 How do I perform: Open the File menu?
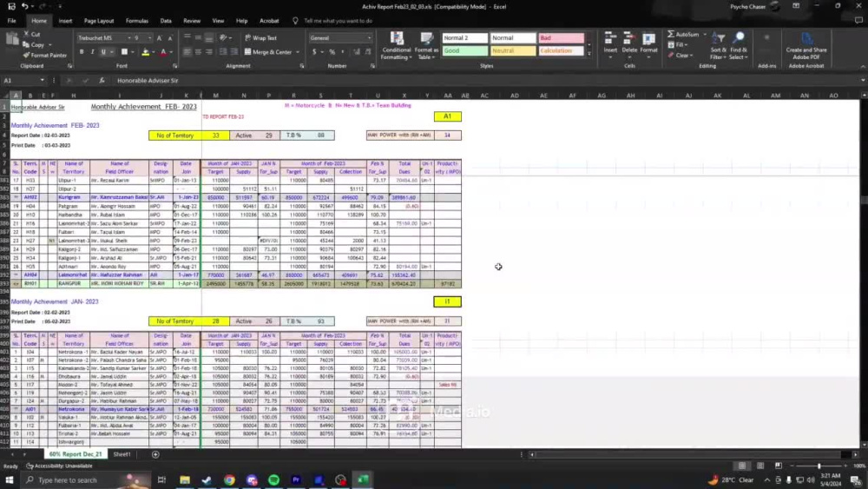point(11,21)
